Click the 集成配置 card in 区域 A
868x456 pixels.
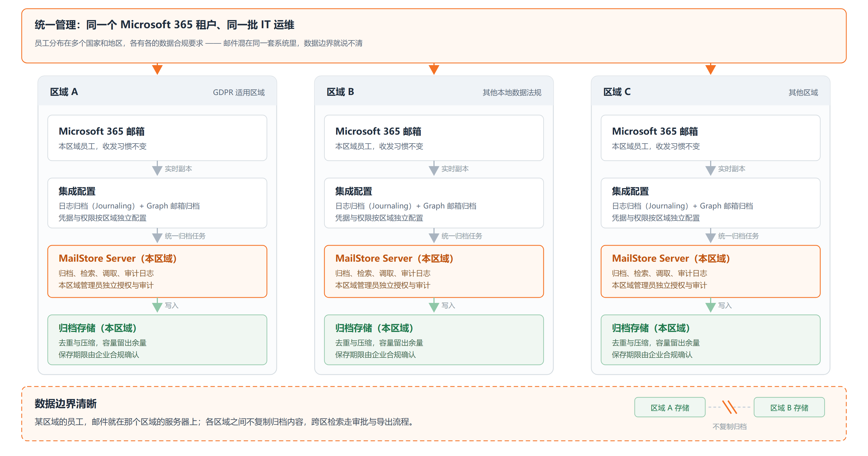pos(157,203)
